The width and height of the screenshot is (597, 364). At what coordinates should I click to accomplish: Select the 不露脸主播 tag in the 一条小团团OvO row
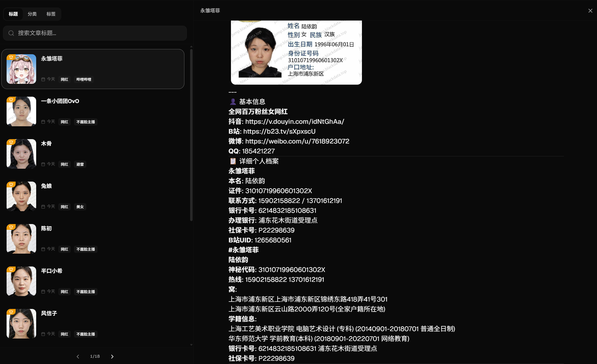point(86,122)
